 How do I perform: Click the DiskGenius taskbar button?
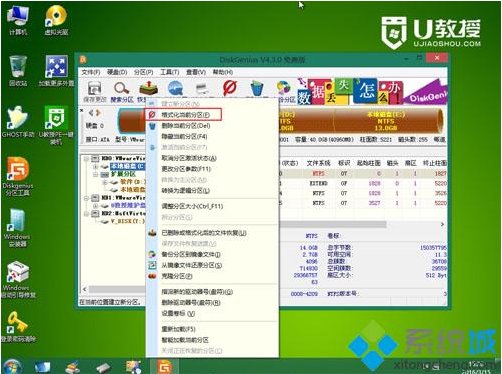164,367
